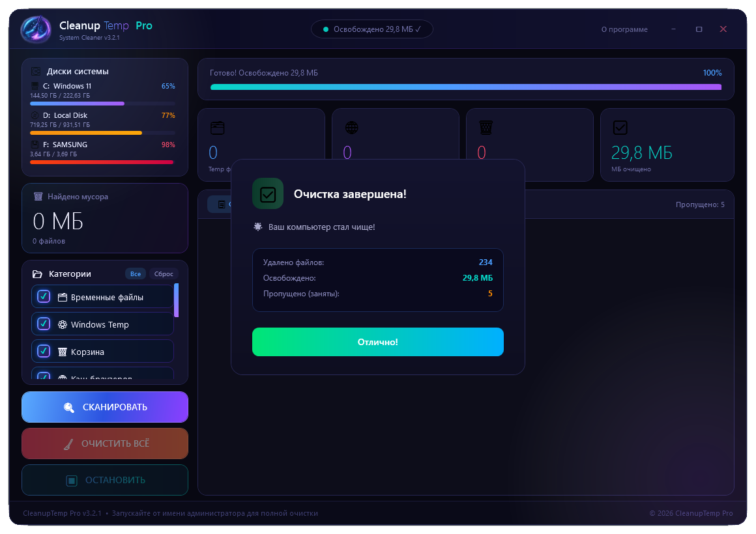Image resolution: width=756 pixels, height=534 pixels.
Task: Open О программе
Action: pos(624,29)
